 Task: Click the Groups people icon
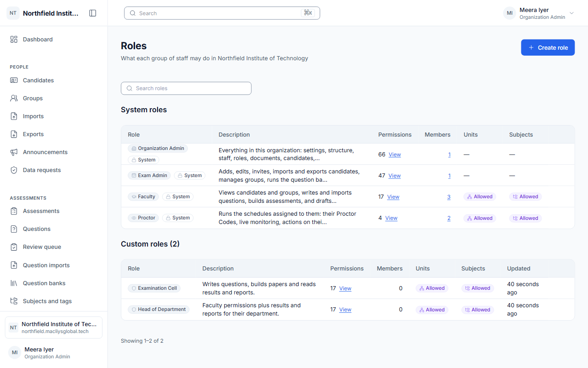click(14, 98)
